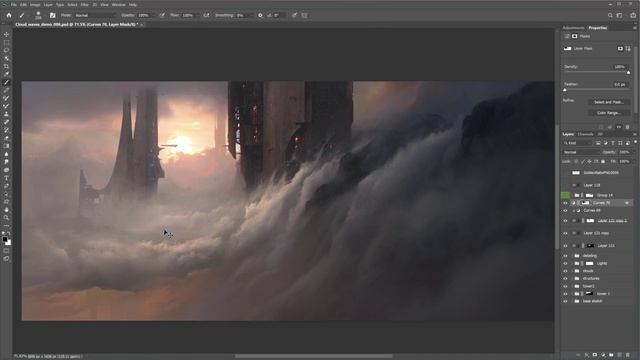Add layer style fx icon
The width and height of the screenshot is (640, 360).
tap(587, 355)
